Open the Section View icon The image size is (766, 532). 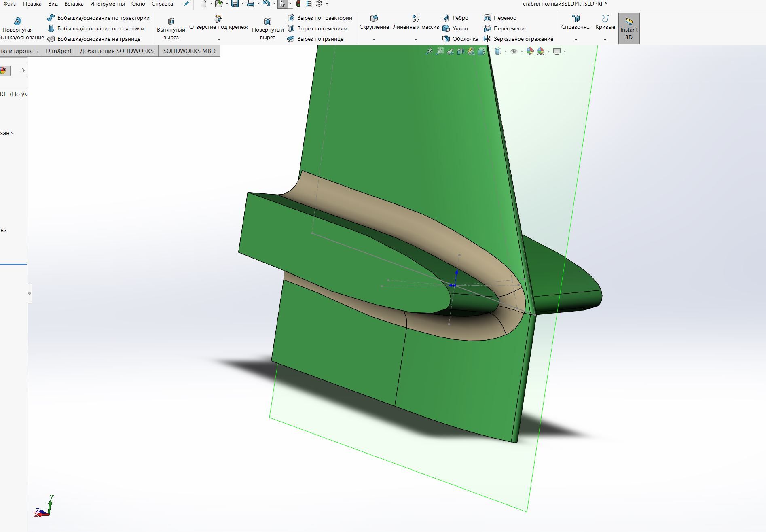coord(460,51)
